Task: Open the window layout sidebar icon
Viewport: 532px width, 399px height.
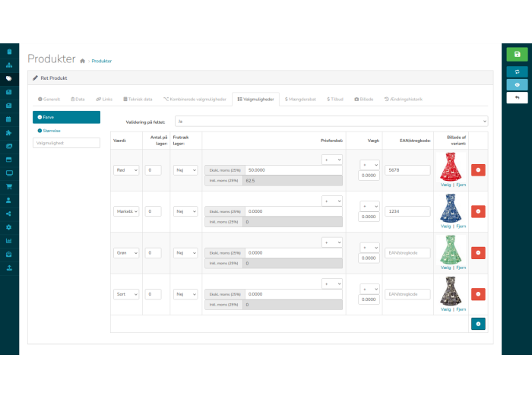Action: pos(9,160)
